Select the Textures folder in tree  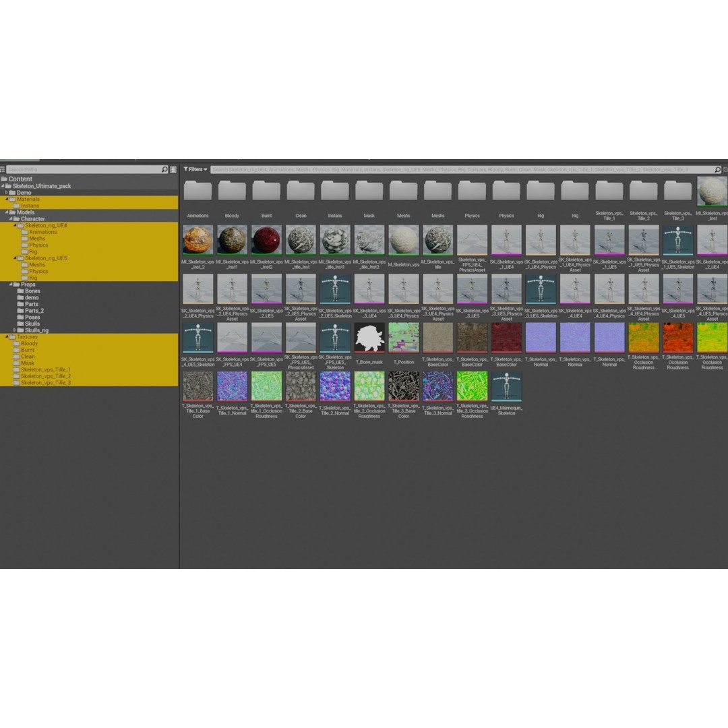[x=28, y=337]
